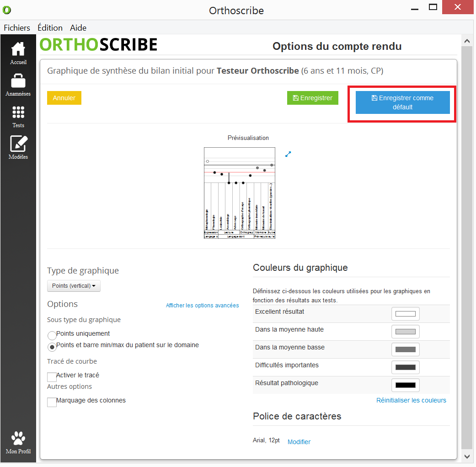Click the Modifier font link
Viewport: 476px width, 467px height.
(x=299, y=442)
